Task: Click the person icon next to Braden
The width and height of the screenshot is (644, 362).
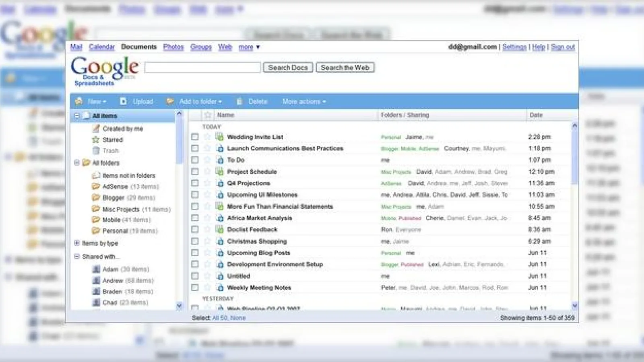Action: pyautogui.click(x=96, y=291)
